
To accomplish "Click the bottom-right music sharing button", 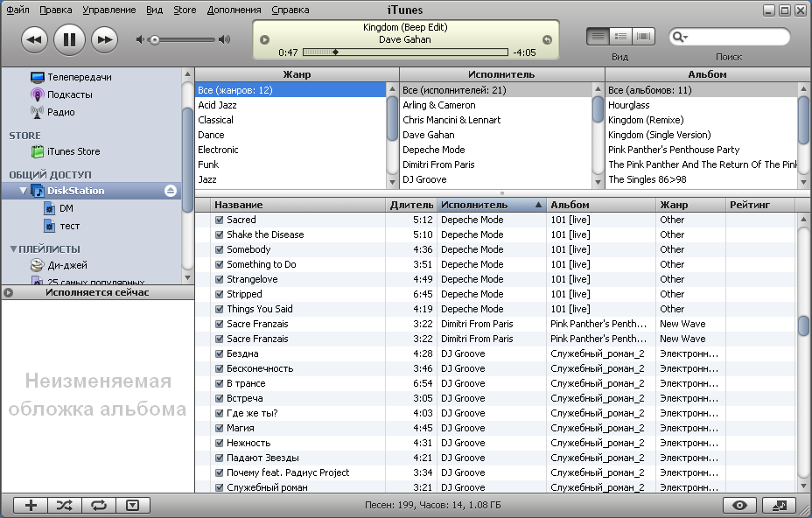I will [780, 506].
